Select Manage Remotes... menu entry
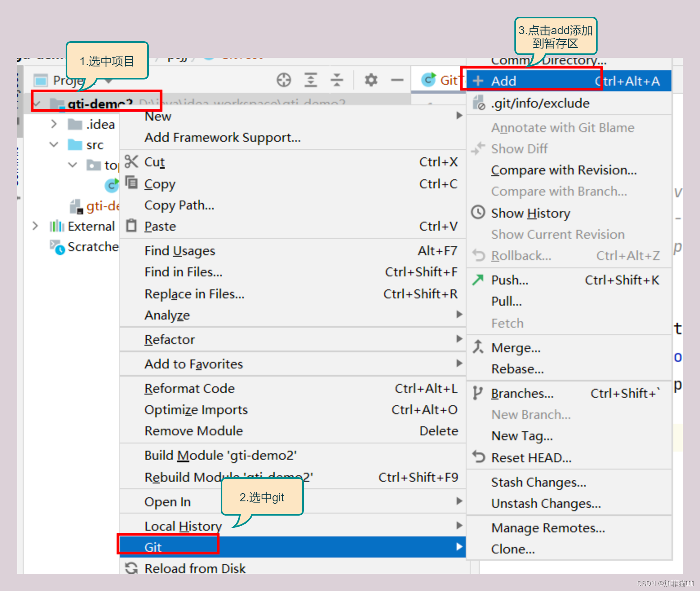Viewport: 700px width, 591px height. pyautogui.click(x=569, y=528)
